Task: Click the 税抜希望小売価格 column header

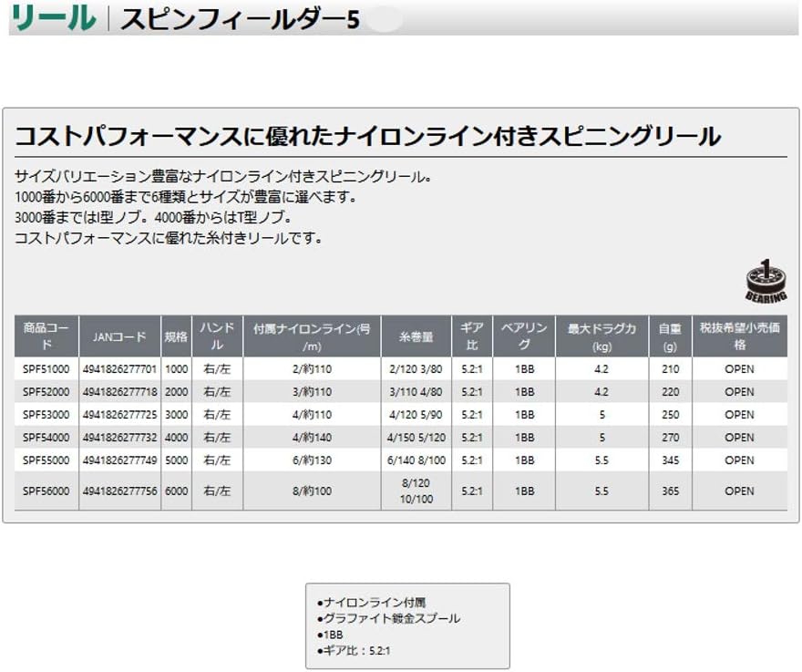Action: pyautogui.click(x=739, y=336)
